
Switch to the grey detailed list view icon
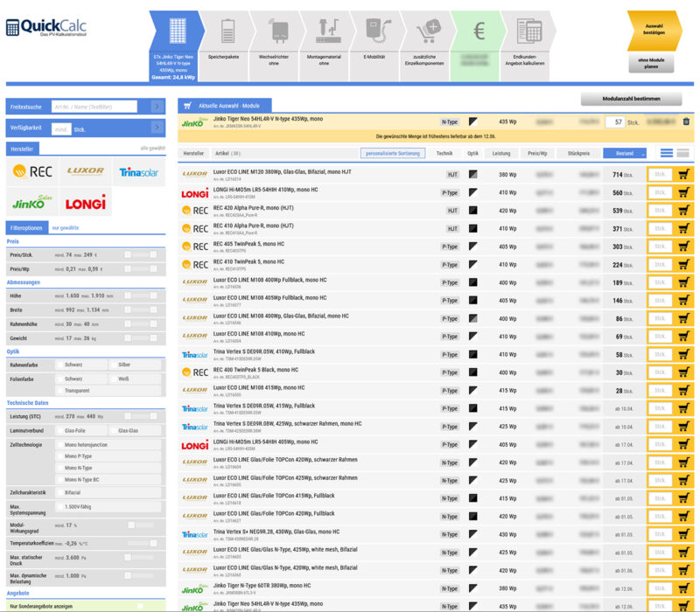click(x=682, y=153)
